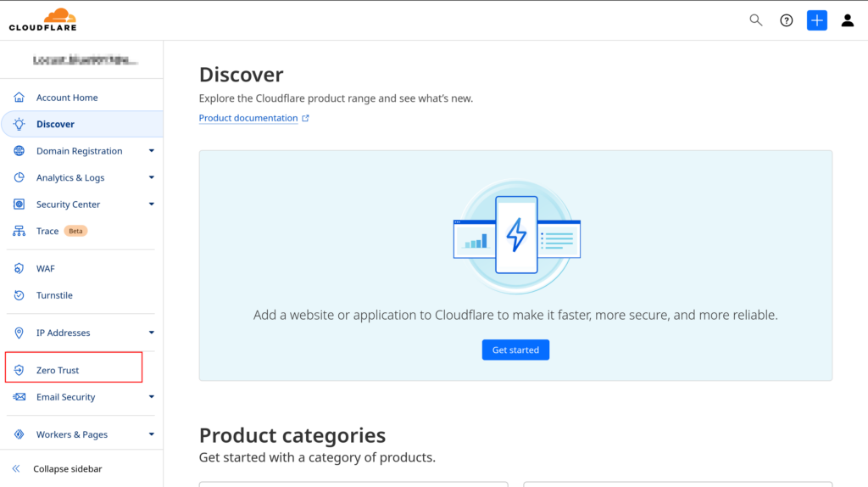Open the Email Security menu label

point(66,397)
